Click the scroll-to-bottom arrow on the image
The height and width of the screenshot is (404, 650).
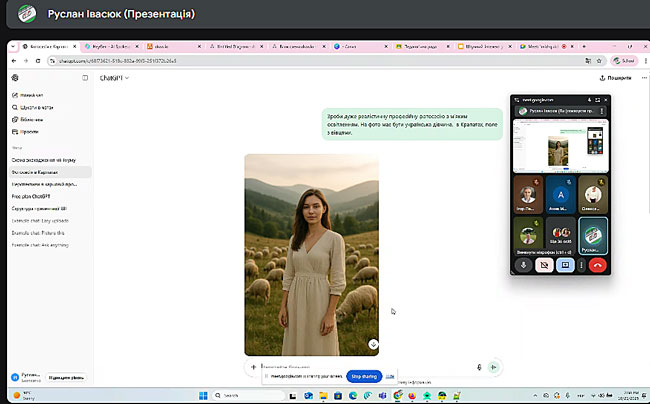pos(373,344)
